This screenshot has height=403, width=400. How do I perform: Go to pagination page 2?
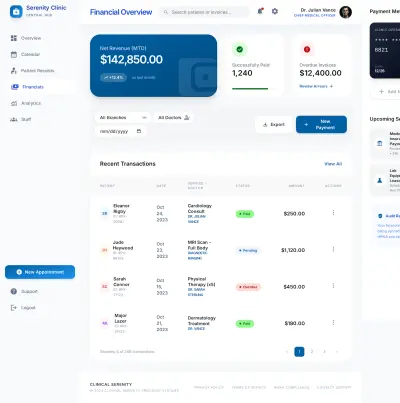tap(312, 352)
